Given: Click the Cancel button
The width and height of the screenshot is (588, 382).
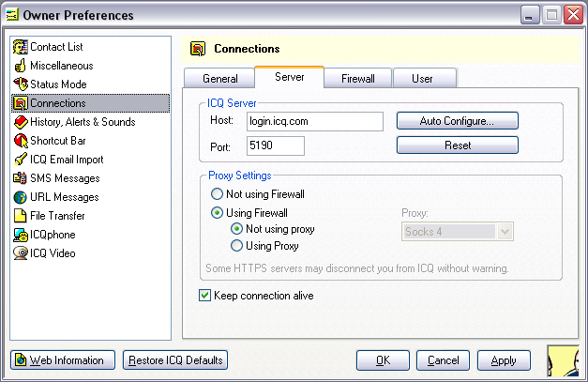Looking at the screenshot, I should (443, 360).
